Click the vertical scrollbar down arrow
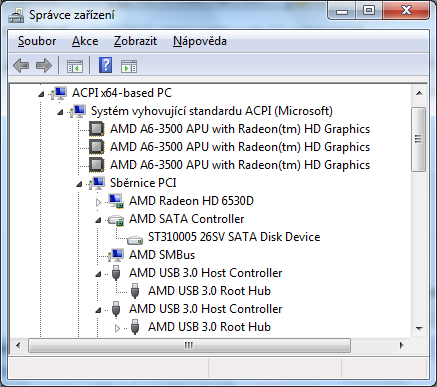Viewport: 437px width, 387px height. click(419, 329)
